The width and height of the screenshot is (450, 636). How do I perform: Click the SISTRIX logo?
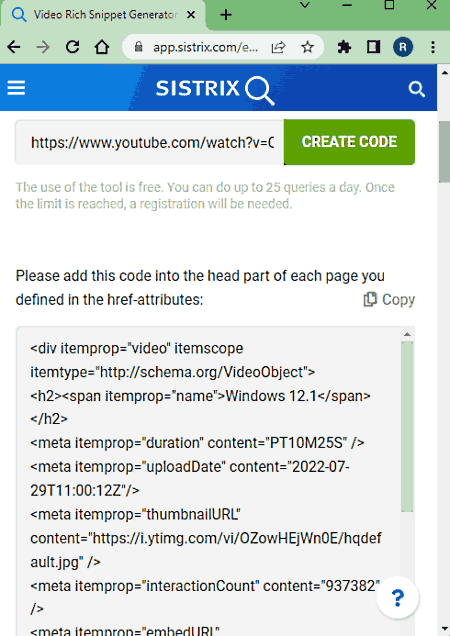(215, 90)
